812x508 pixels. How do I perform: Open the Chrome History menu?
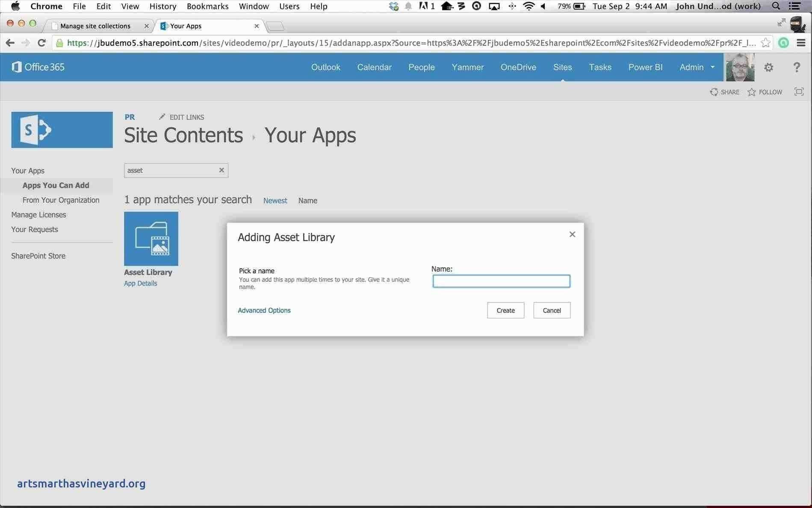click(x=162, y=6)
